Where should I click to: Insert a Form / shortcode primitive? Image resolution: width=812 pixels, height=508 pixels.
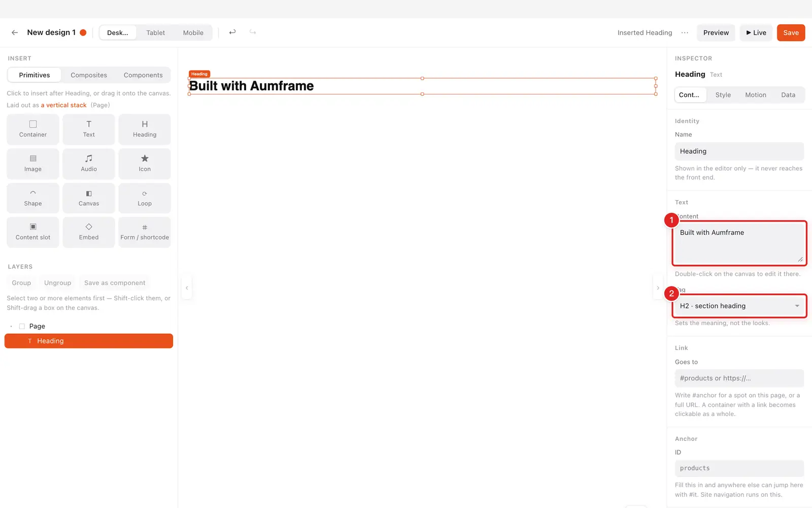tap(145, 232)
